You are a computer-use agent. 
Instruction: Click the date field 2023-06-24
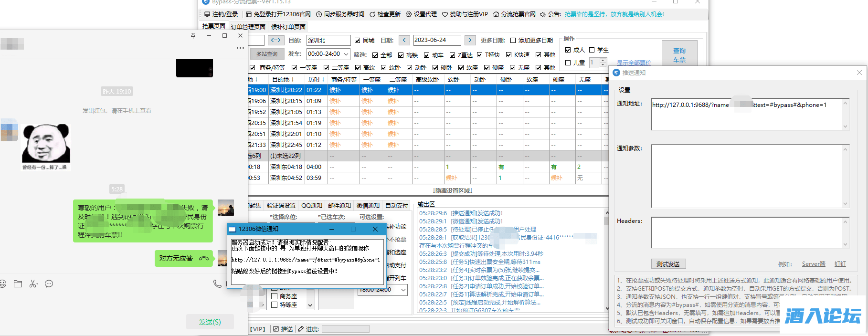coord(436,40)
